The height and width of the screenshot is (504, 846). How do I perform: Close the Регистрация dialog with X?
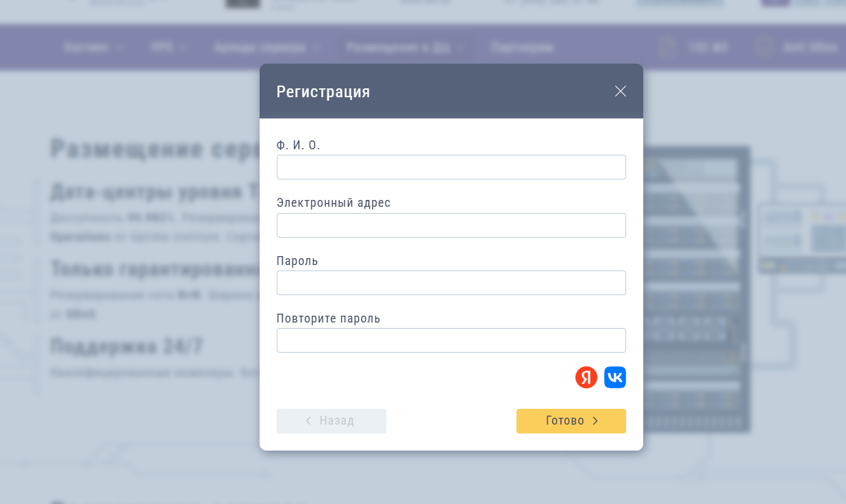pos(621,91)
